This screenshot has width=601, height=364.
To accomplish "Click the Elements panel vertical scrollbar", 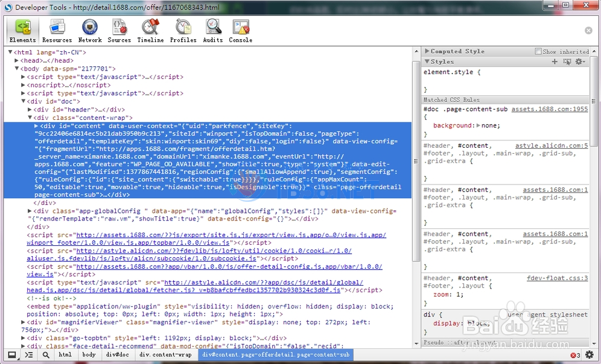I will 416,161.
